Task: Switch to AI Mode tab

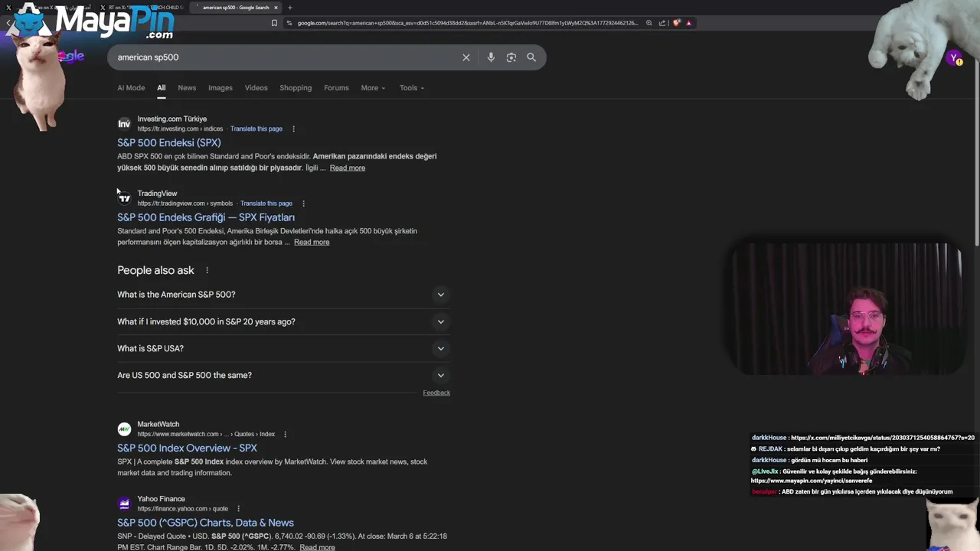Action: [131, 88]
